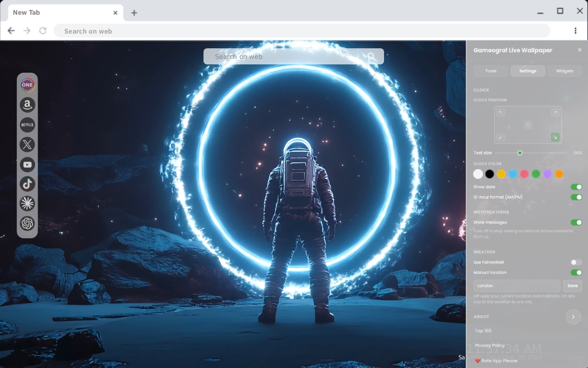Pick the green clock color swatch
The height and width of the screenshot is (368, 588).
tap(536, 174)
